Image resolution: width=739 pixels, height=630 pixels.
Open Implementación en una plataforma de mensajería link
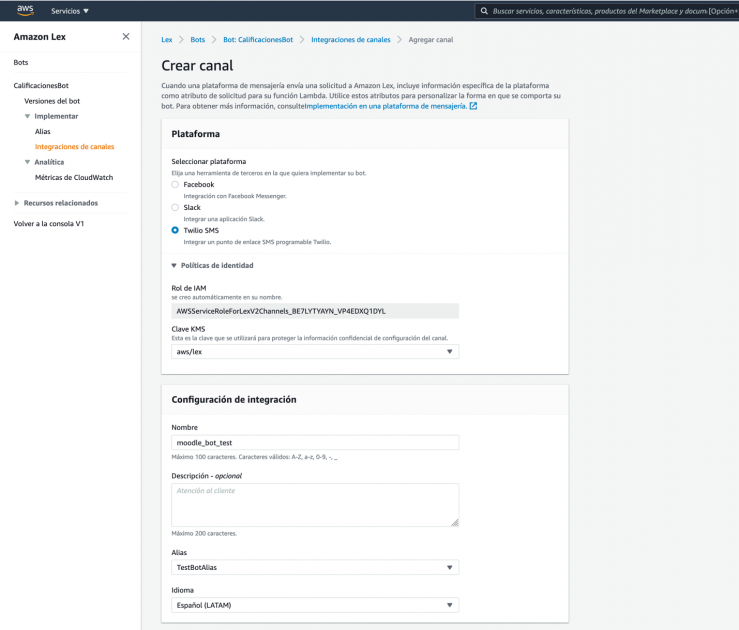[x=386, y=106]
